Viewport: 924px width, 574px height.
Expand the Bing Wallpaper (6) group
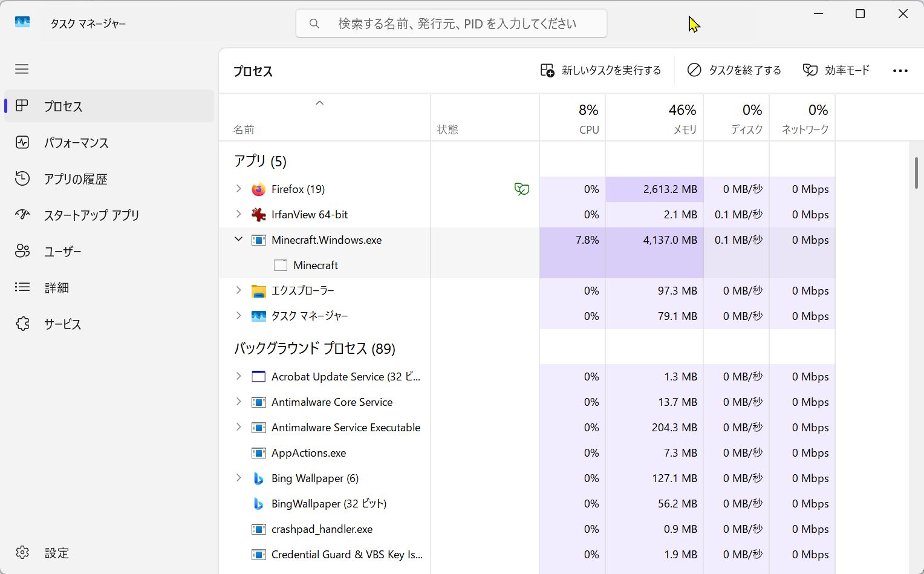point(238,478)
